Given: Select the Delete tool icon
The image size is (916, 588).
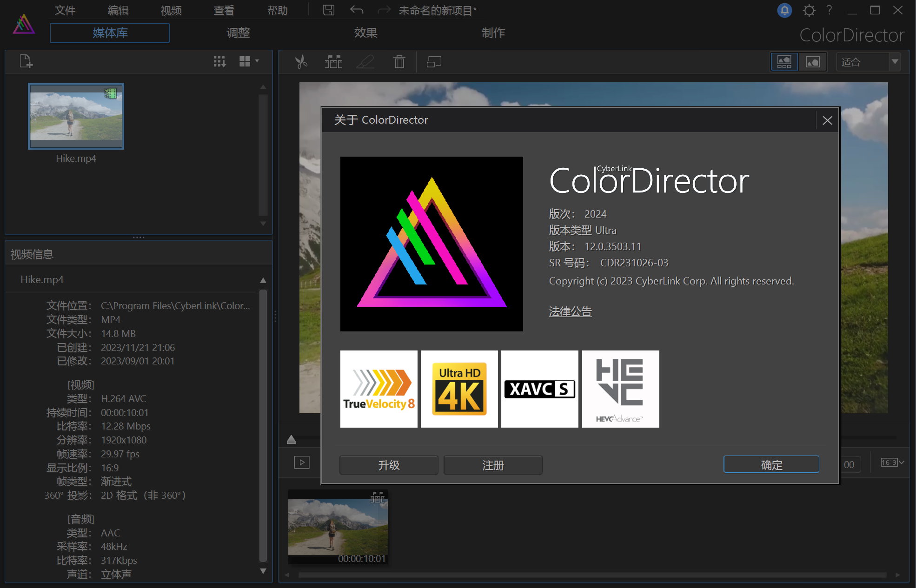Looking at the screenshot, I should (399, 61).
